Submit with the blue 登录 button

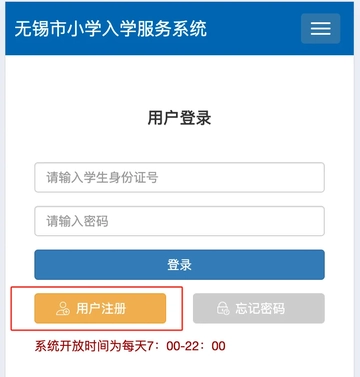tap(179, 265)
